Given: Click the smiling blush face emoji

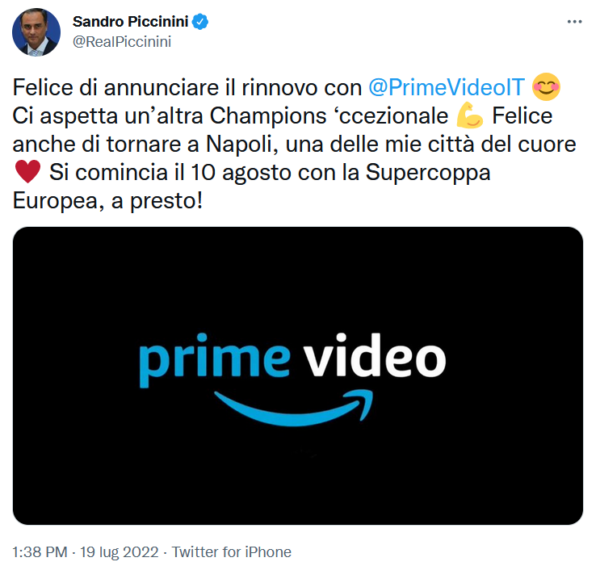Looking at the screenshot, I should 546,87.
